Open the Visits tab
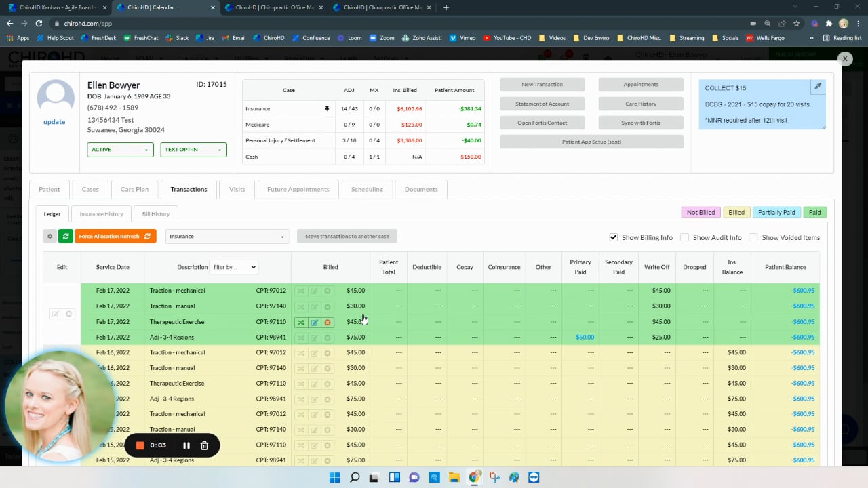Screen dimensions: 868x488 coord(237,189)
